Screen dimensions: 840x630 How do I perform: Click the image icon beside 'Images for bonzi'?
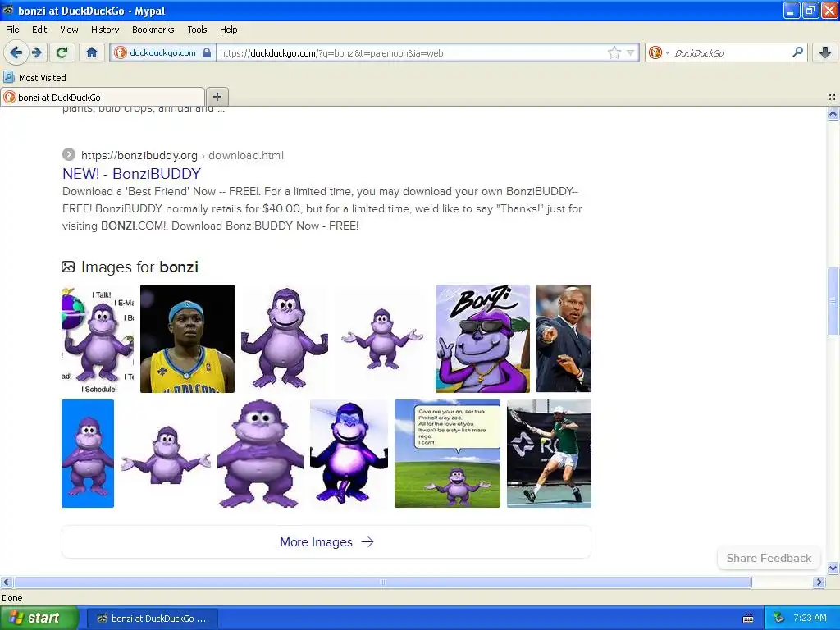coord(68,267)
